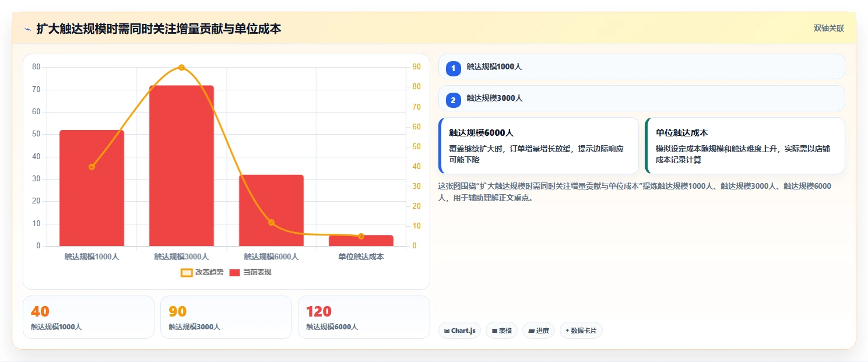The height and width of the screenshot is (362, 868).
Task: Click the stat card showing 120
Action: [x=364, y=317]
